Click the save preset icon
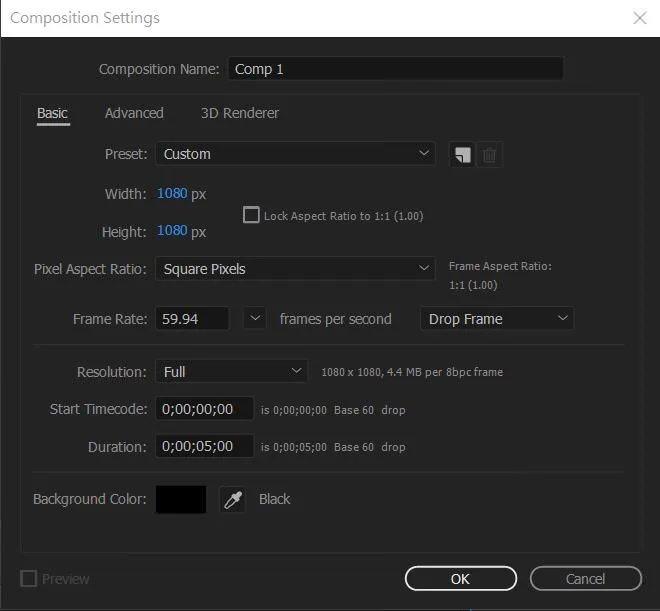The height and width of the screenshot is (611, 660). 462,154
